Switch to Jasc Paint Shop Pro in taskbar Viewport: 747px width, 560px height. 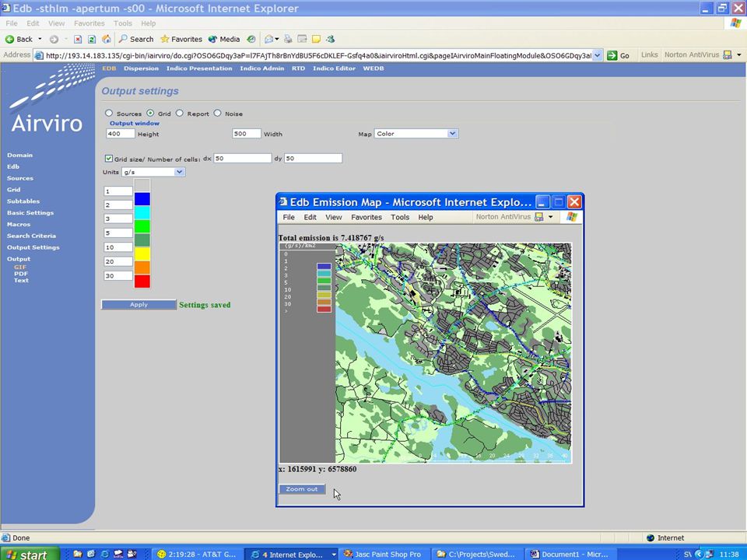coord(384,554)
